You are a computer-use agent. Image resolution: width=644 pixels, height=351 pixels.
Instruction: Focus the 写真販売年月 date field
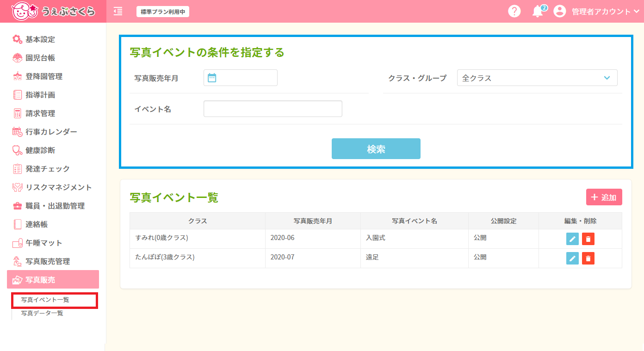pyautogui.click(x=241, y=78)
